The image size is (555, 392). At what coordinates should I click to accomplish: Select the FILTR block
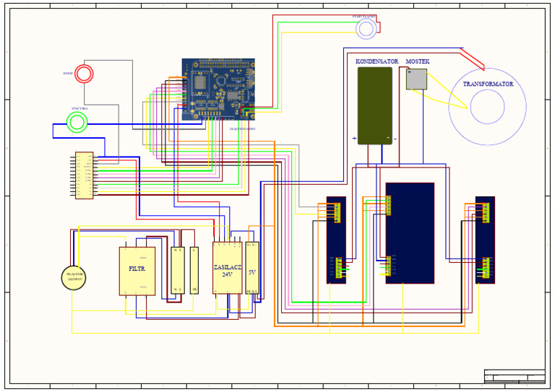point(137,271)
